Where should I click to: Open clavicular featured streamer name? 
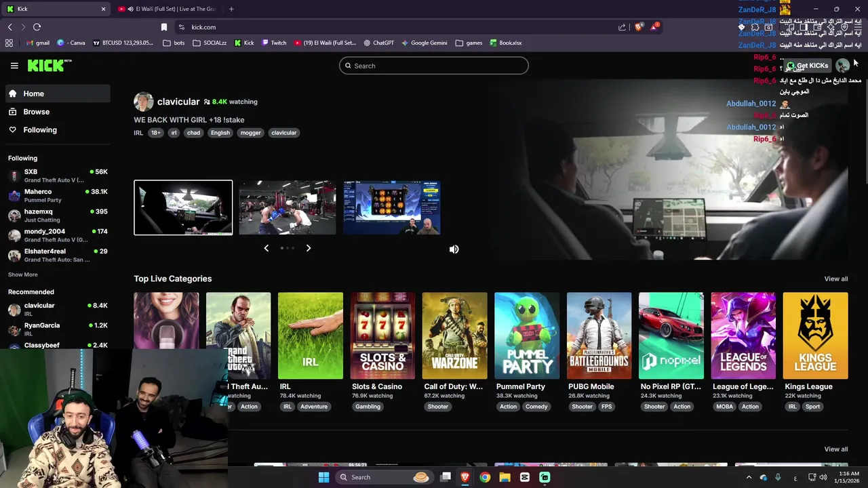(x=178, y=102)
